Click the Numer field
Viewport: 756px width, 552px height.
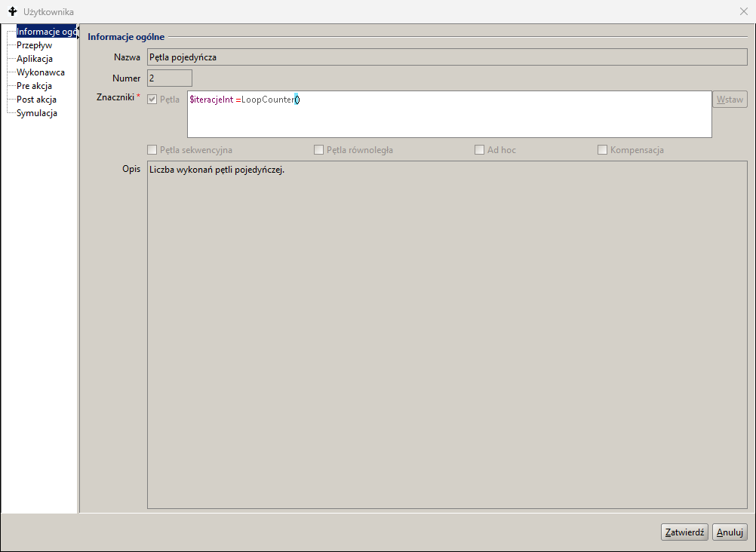[x=170, y=78]
